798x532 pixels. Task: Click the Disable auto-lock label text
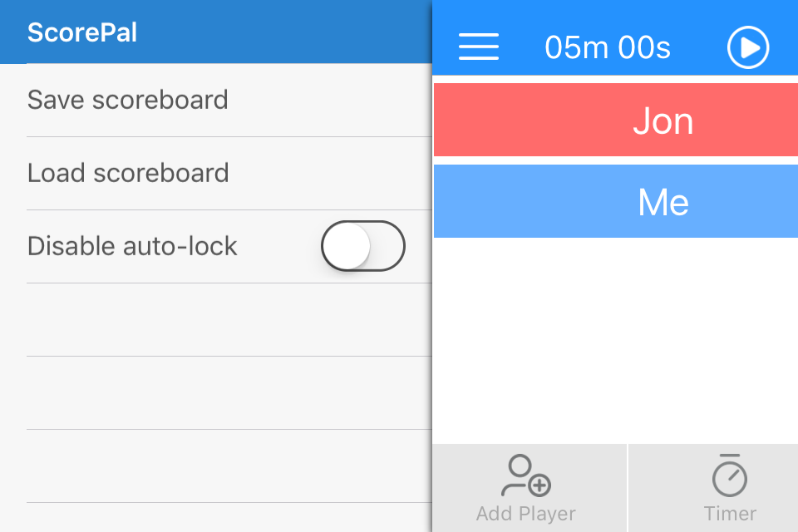(132, 246)
